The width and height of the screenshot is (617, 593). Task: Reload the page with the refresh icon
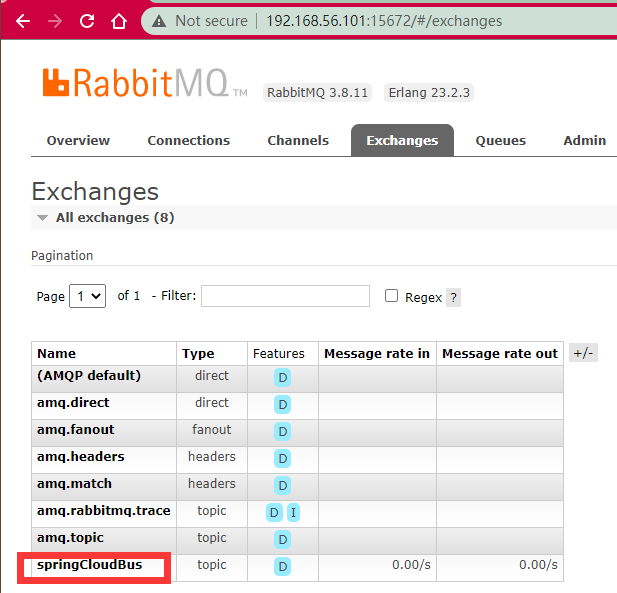pyautogui.click(x=87, y=21)
